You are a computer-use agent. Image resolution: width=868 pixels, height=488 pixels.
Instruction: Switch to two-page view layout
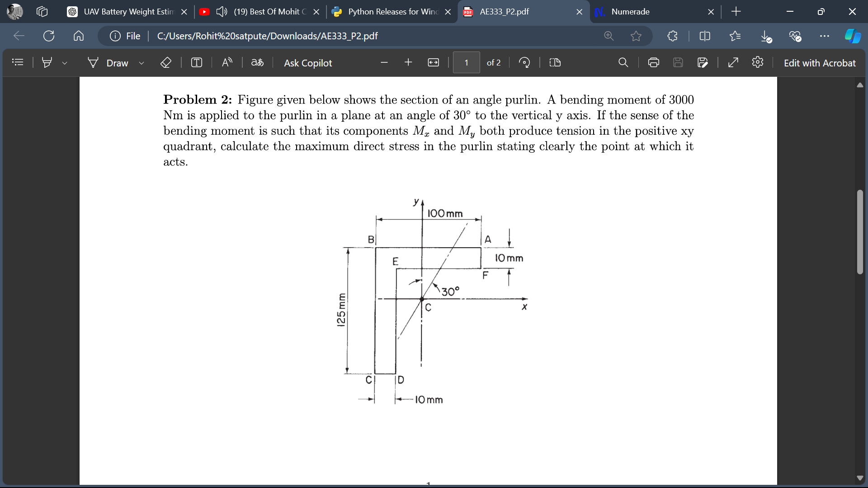tap(555, 62)
